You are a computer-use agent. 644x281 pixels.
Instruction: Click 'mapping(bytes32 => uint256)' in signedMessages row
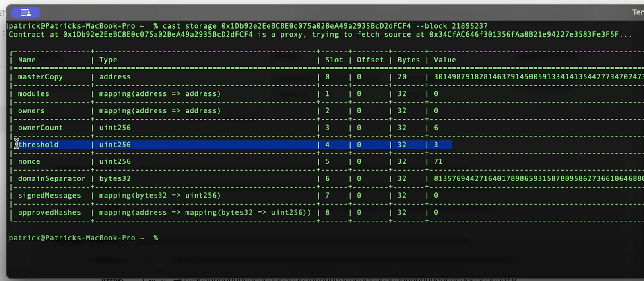tap(160, 195)
